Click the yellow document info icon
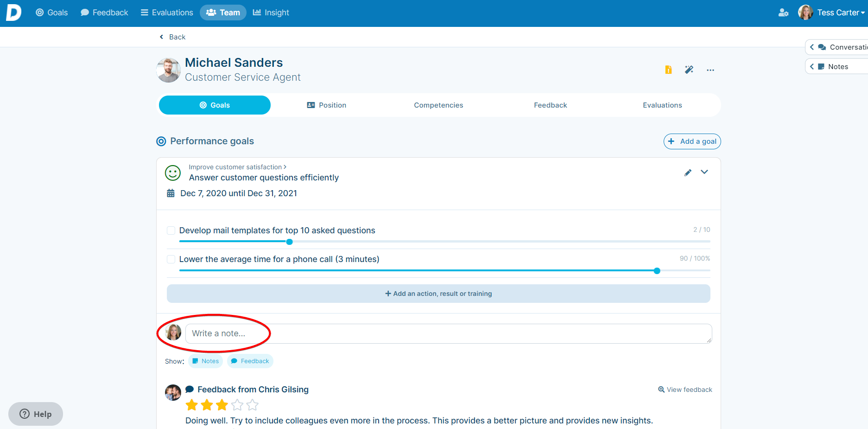868x429 pixels. click(x=668, y=70)
